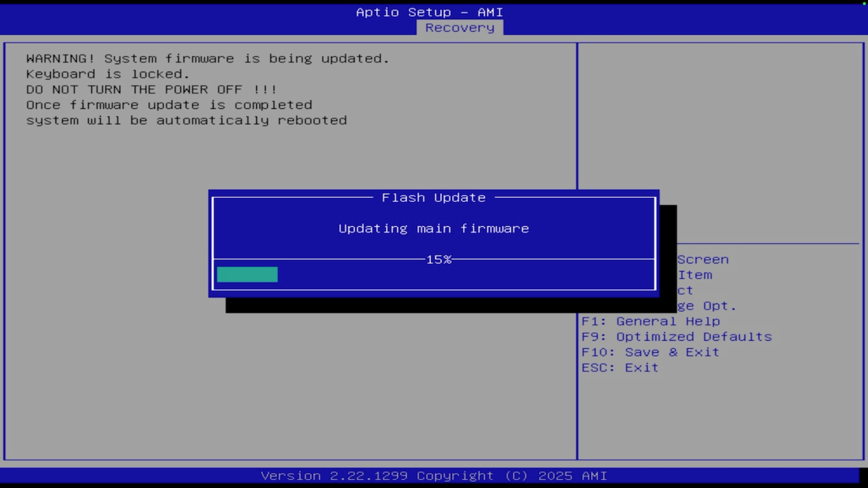The width and height of the screenshot is (868, 488).
Task: Click the DO NOT TURN THE POWER OFF line
Action: click(x=151, y=89)
